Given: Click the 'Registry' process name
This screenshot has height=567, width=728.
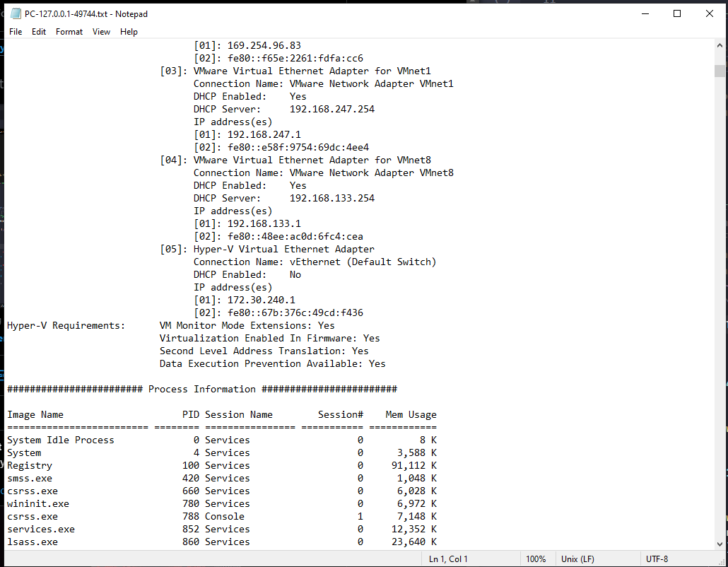Looking at the screenshot, I should tap(30, 465).
